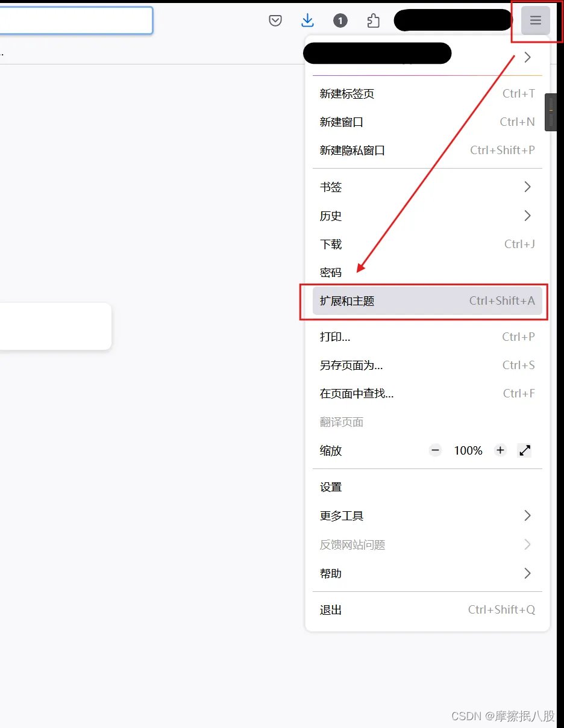This screenshot has height=728, width=564.
Task: Select 新建隐私窗口 menu item
Action: 427,151
